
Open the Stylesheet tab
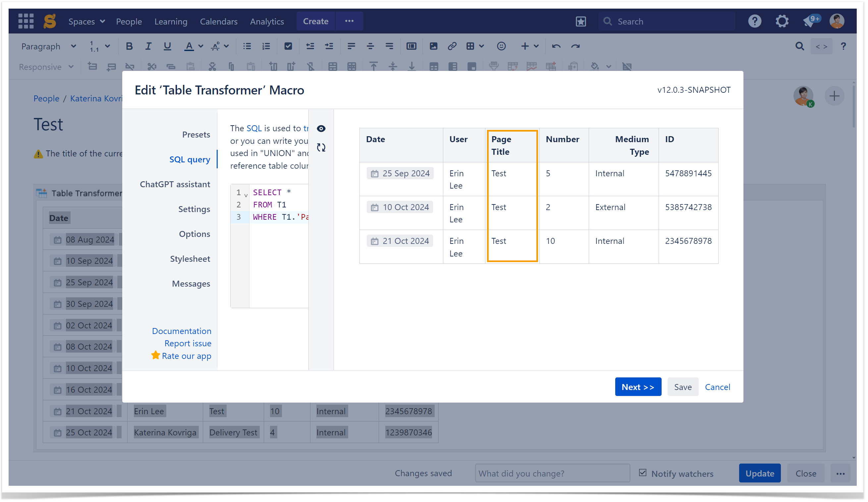[x=190, y=259]
